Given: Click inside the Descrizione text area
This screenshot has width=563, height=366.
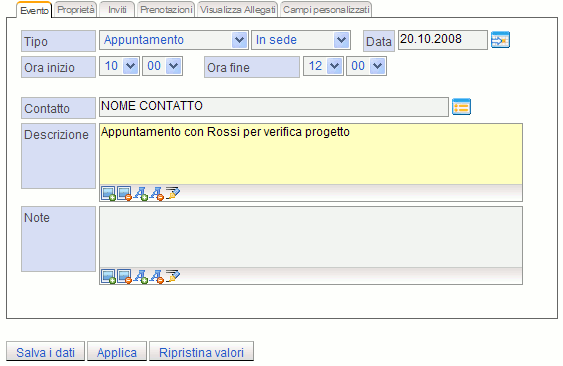Looking at the screenshot, I should coord(311,154).
